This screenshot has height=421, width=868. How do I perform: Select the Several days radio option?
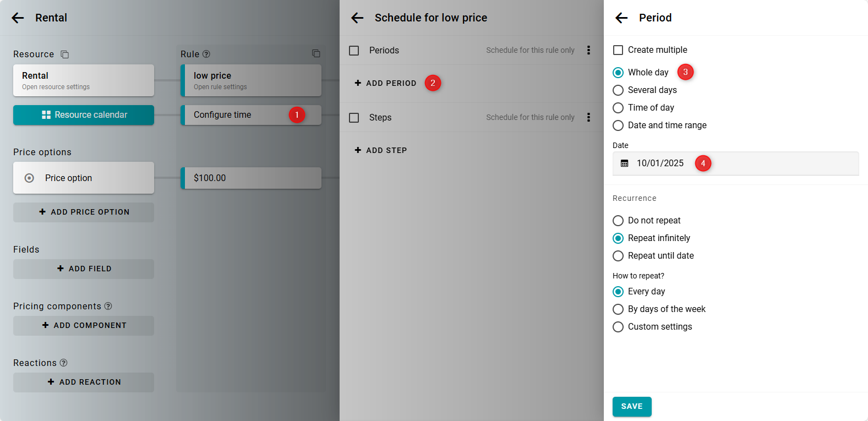pyautogui.click(x=618, y=90)
